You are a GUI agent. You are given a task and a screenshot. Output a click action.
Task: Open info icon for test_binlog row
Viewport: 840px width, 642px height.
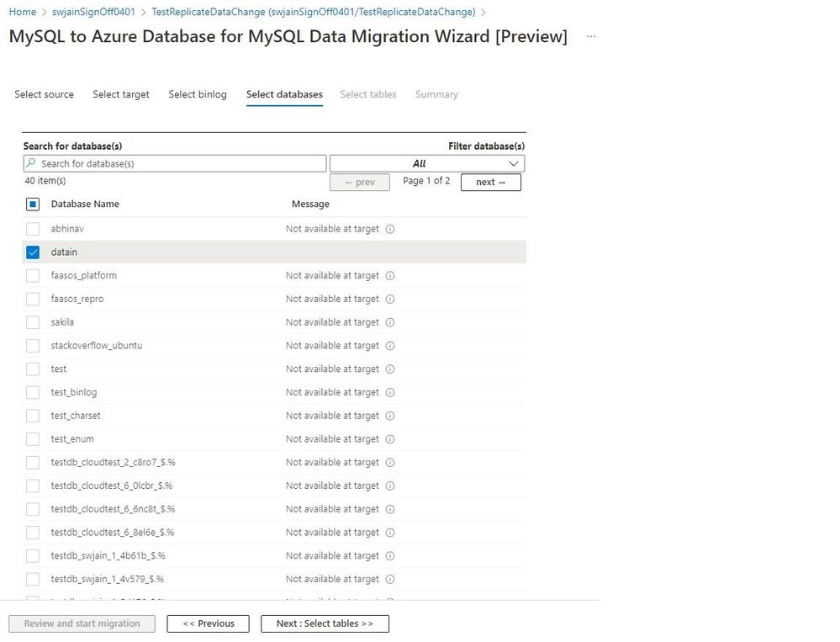[390, 392]
